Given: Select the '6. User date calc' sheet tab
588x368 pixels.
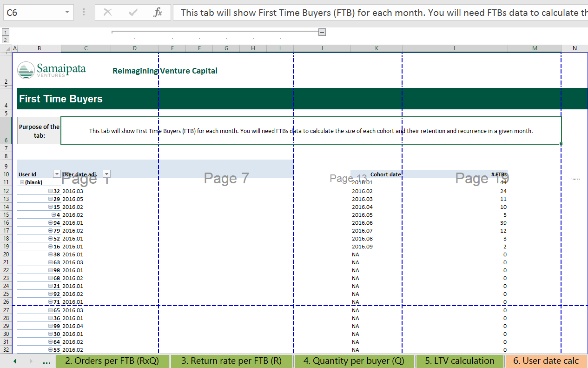Looking at the screenshot, I should coord(546,361).
